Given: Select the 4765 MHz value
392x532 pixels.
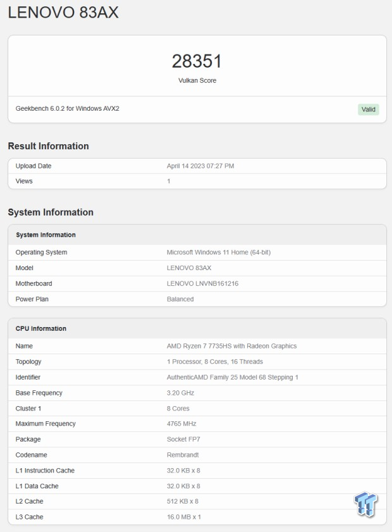Looking at the screenshot, I should point(181,424).
